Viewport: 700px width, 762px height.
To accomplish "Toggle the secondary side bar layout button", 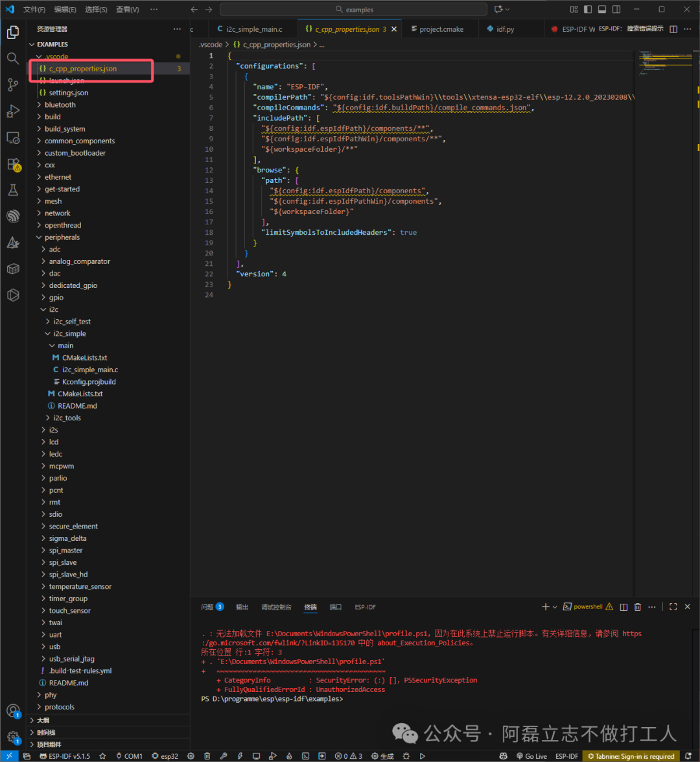I will tap(616, 9).
